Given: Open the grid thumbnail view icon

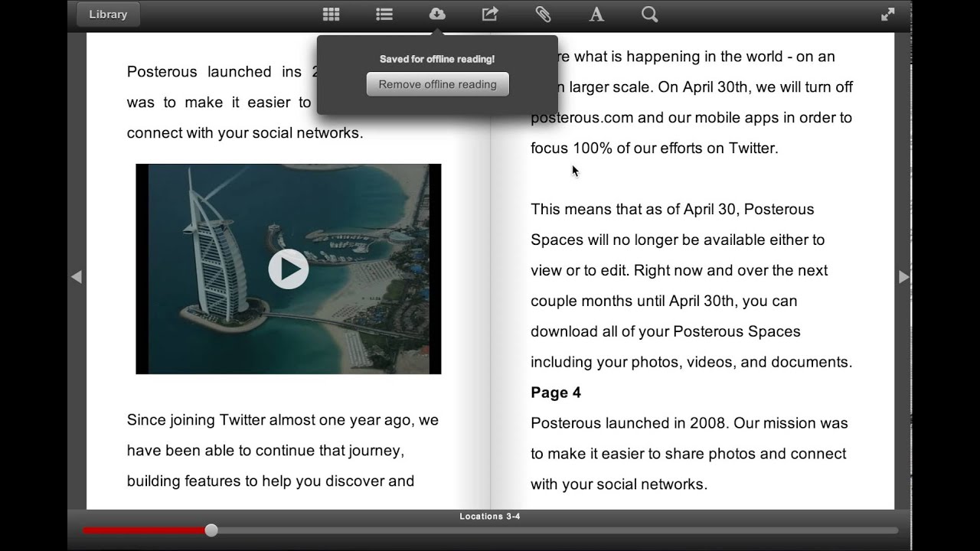Looking at the screenshot, I should (x=331, y=15).
